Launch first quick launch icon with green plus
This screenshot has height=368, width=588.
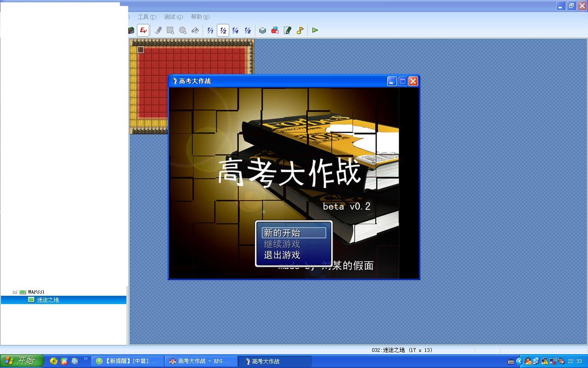(x=54, y=361)
